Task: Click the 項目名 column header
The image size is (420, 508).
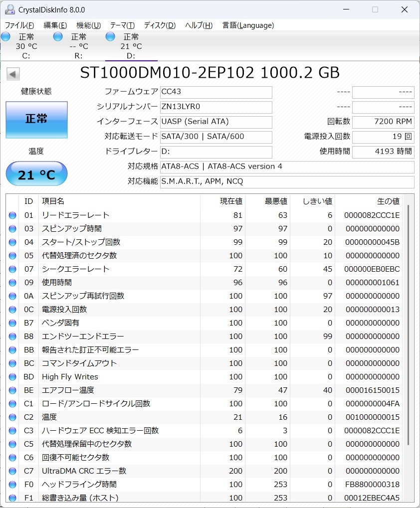Action: point(119,201)
